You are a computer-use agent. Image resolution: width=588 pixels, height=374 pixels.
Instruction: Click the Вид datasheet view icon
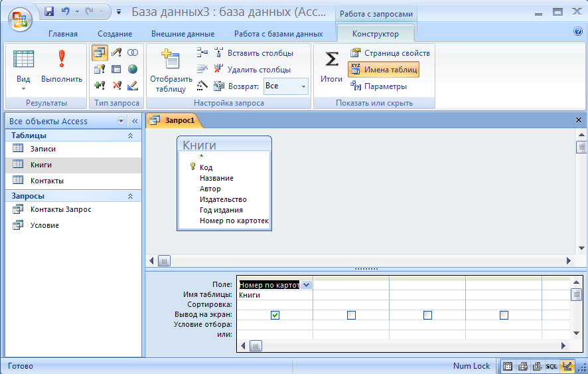pyautogui.click(x=23, y=60)
